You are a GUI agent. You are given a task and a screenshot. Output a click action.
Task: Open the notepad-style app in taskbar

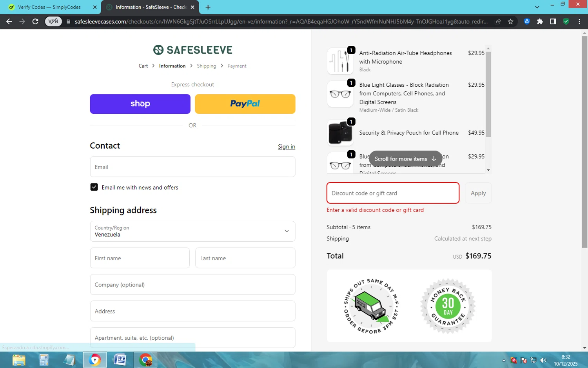point(69,360)
